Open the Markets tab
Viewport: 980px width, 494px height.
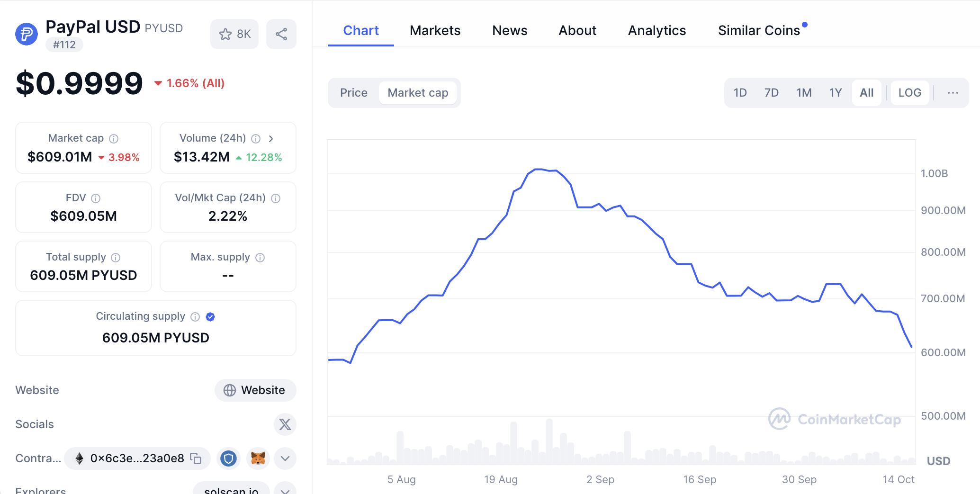(x=435, y=31)
